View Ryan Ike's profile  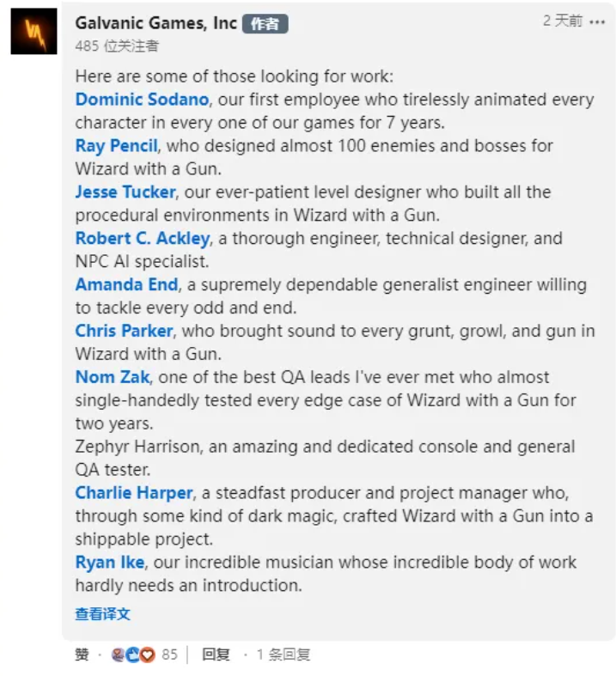(x=110, y=562)
